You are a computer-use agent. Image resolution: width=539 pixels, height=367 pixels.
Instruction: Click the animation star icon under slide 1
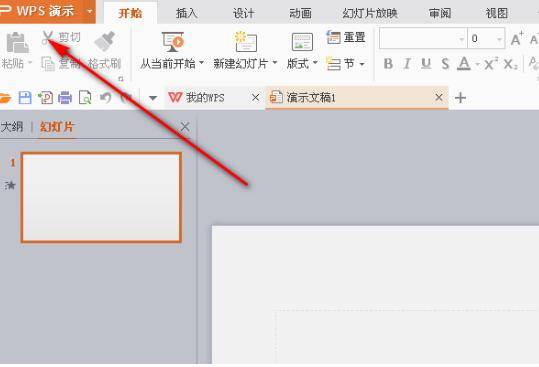[x=11, y=186]
